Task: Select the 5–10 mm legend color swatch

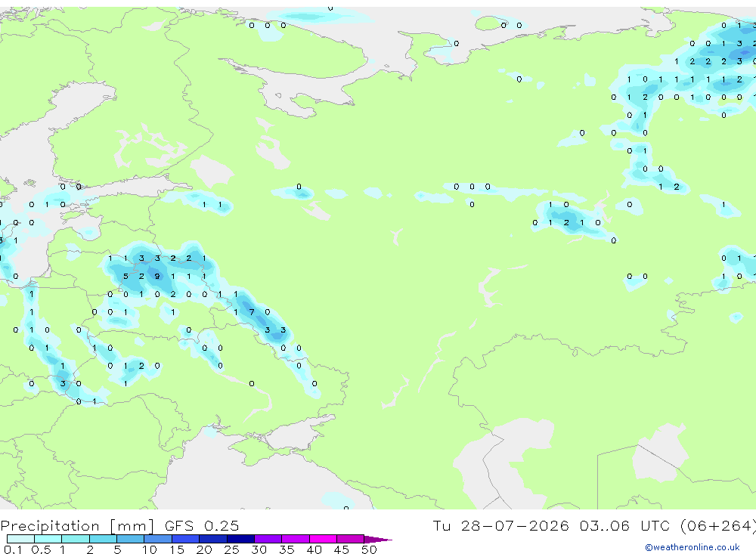Action: [131, 539]
